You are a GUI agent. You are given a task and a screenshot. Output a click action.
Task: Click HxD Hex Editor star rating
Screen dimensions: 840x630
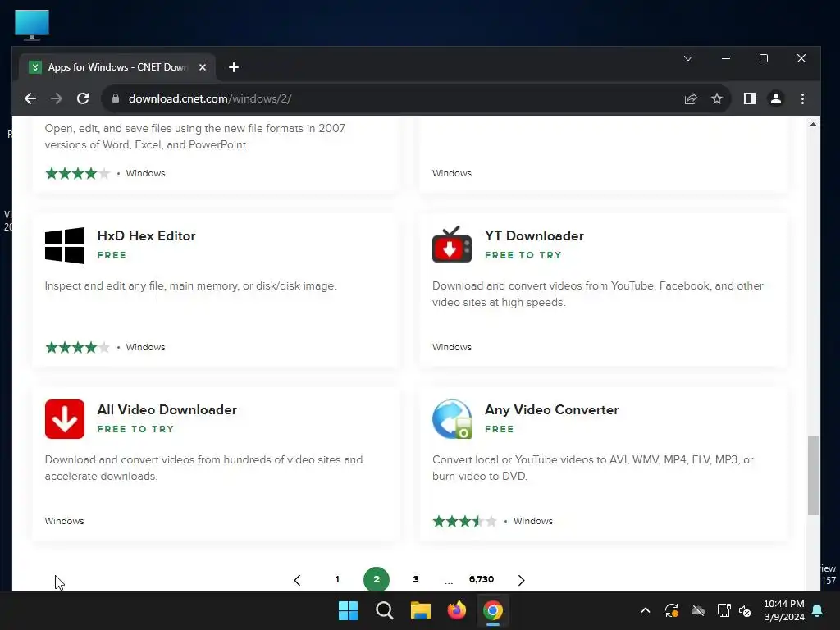[x=78, y=347]
